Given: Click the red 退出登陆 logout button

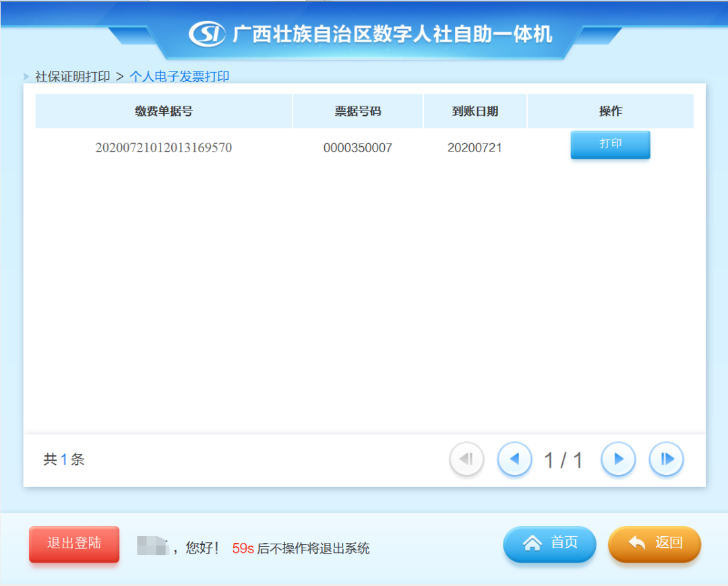Looking at the screenshot, I should 74,544.
